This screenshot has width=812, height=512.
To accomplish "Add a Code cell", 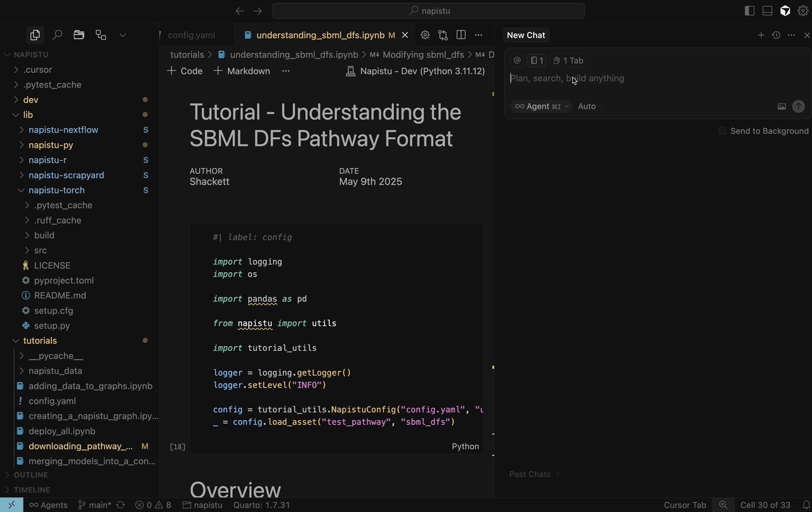I will (185, 71).
